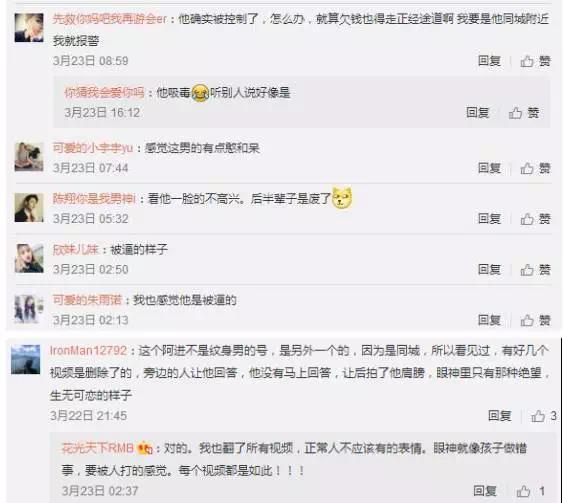Like 花光天下RMB's reply with 1 like
Image resolution: width=563 pixels, height=503 pixels.
(x=531, y=491)
